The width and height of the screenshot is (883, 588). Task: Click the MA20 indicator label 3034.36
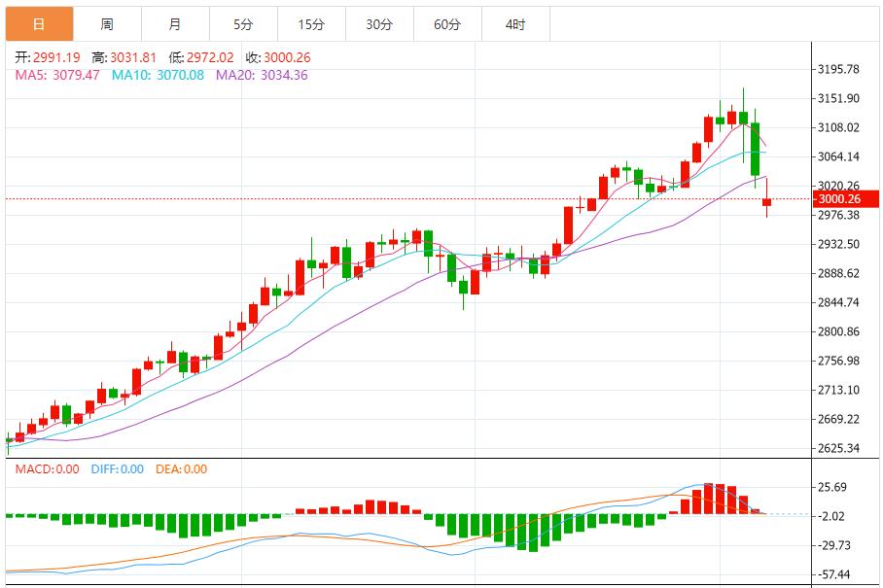pos(262,75)
